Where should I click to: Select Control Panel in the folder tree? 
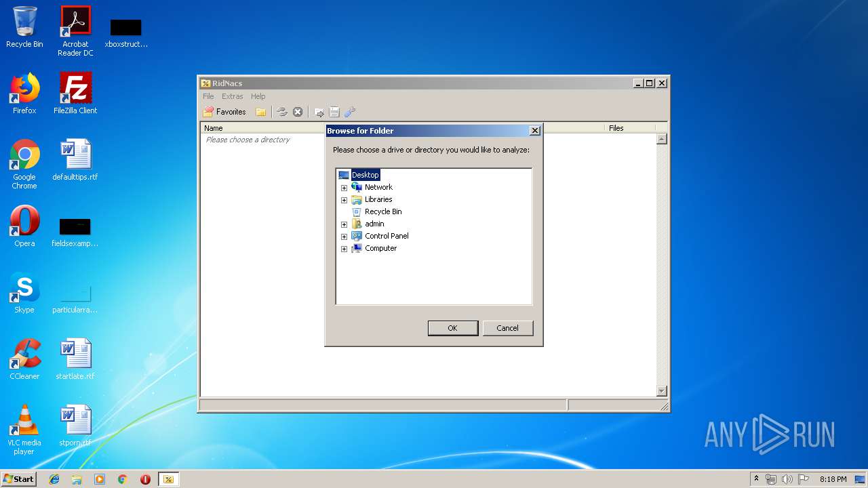(x=387, y=236)
